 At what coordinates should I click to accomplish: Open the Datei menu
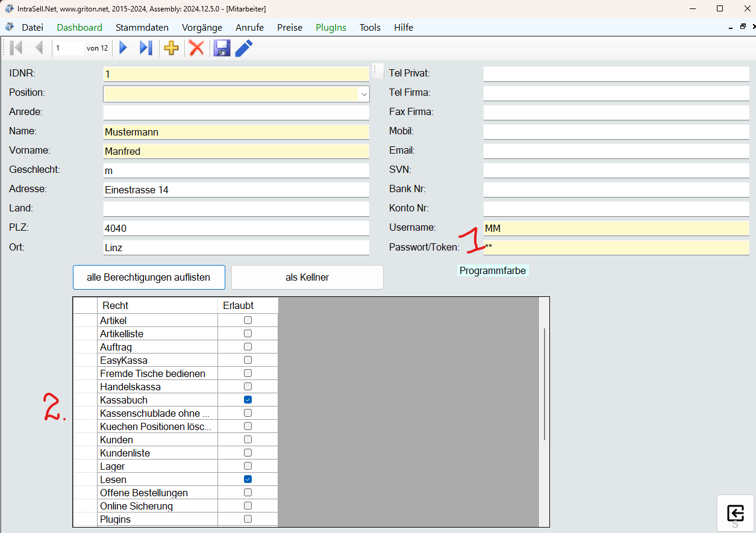(x=33, y=27)
